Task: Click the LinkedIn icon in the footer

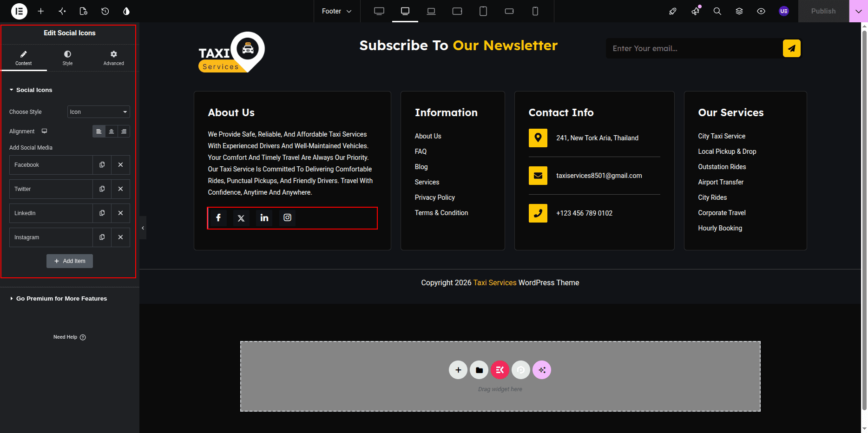Action: pyautogui.click(x=264, y=218)
